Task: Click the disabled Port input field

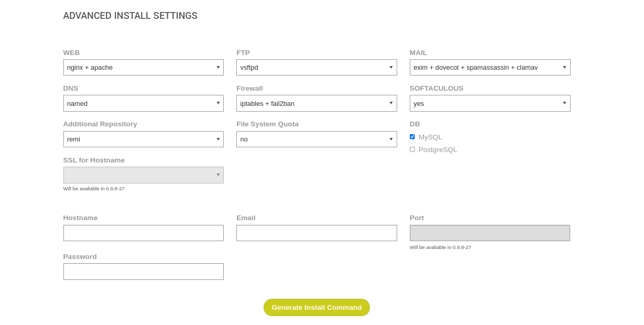Action: [490, 233]
